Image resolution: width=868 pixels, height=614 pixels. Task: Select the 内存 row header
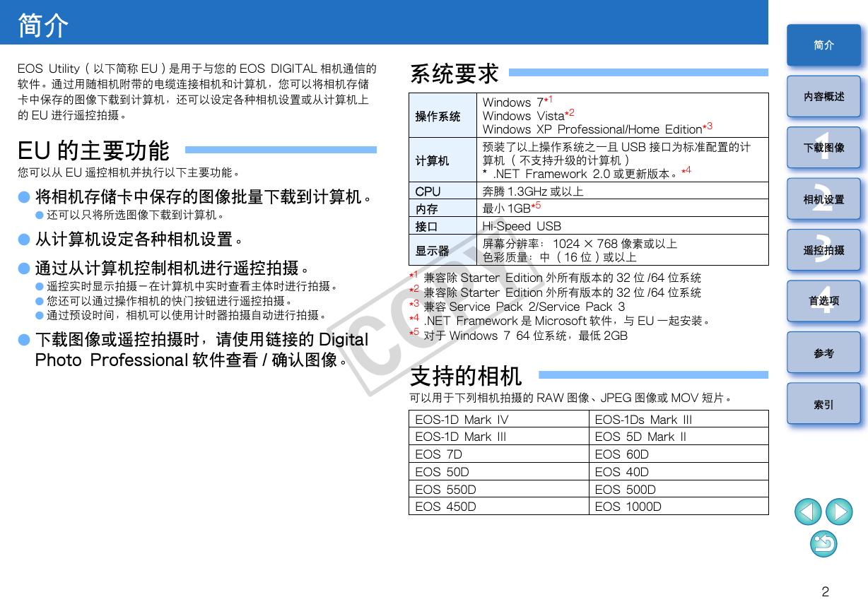443,208
